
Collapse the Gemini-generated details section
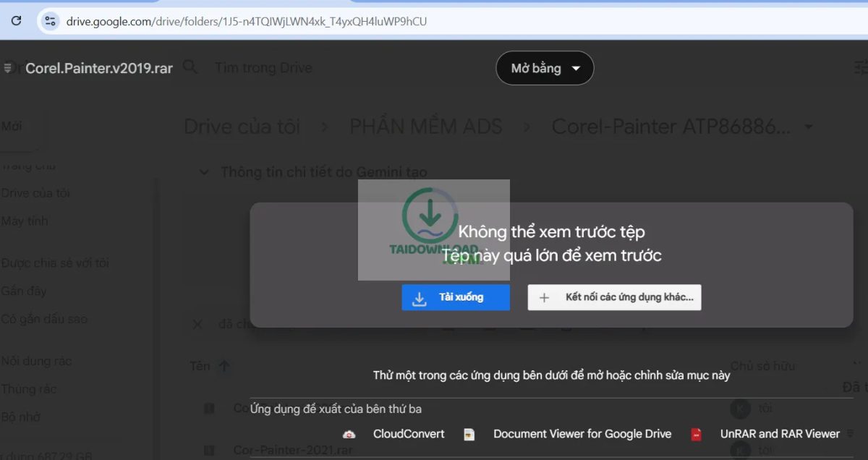[x=205, y=172]
